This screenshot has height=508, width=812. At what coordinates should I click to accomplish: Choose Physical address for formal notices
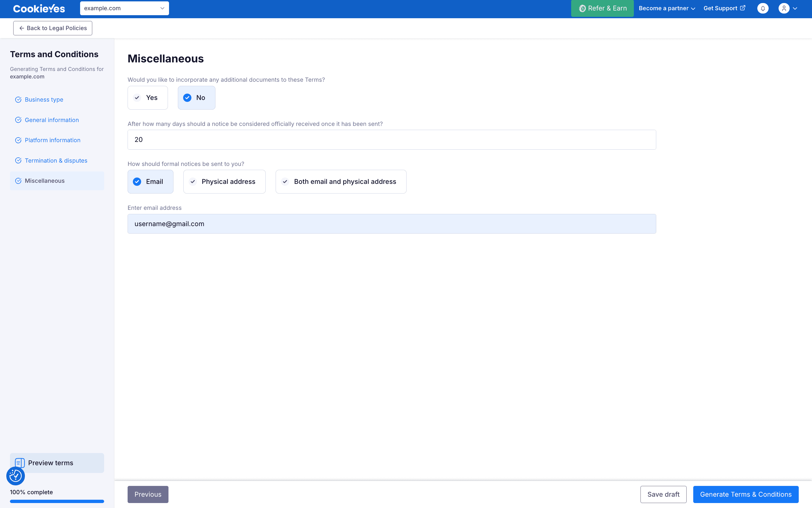click(x=224, y=182)
